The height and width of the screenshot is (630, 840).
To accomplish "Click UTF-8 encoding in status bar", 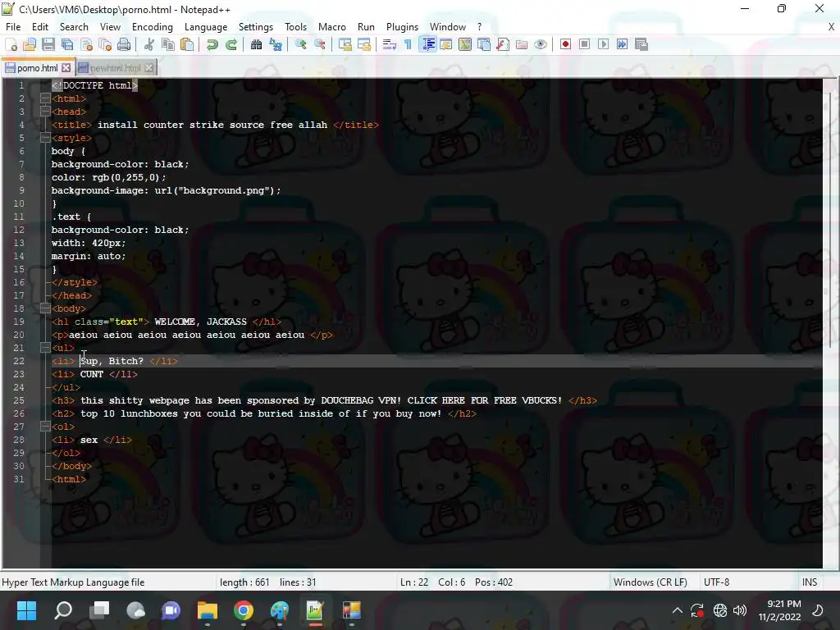I will (716, 582).
